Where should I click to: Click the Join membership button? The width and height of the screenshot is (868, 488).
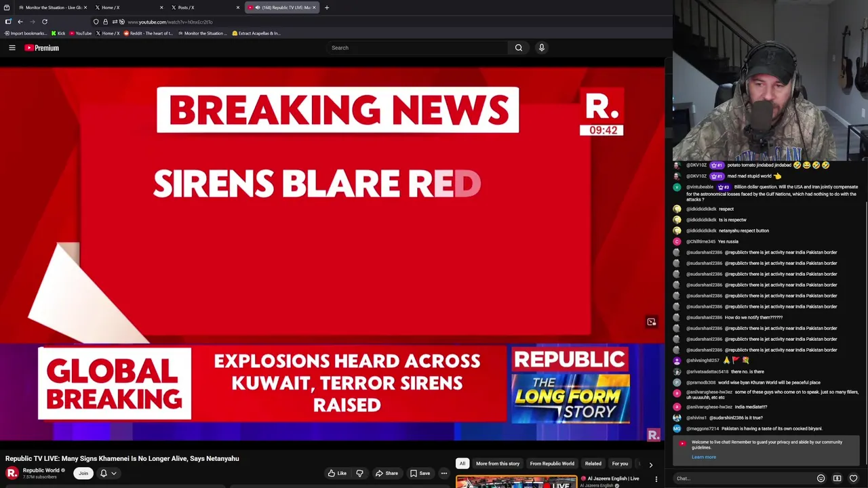pyautogui.click(x=83, y=473)
